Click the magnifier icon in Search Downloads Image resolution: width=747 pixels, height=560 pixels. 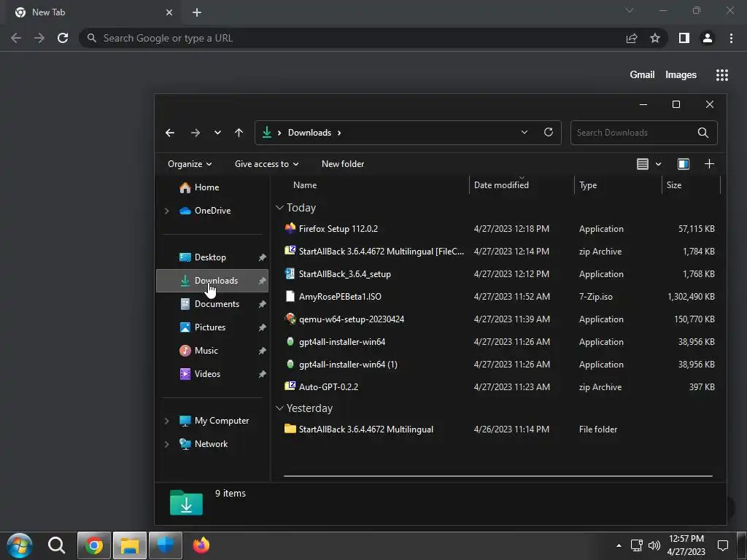click(x=703, y=133)
